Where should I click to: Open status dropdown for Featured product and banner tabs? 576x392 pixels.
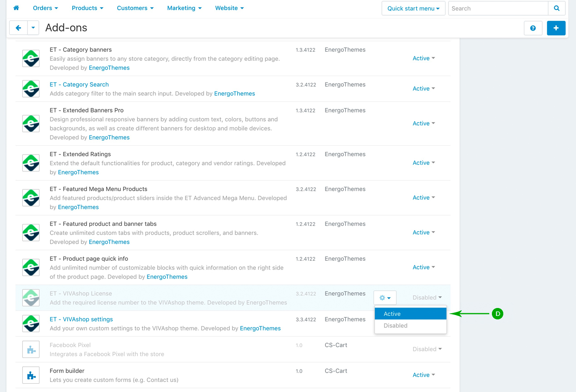(x=424, y=232)
